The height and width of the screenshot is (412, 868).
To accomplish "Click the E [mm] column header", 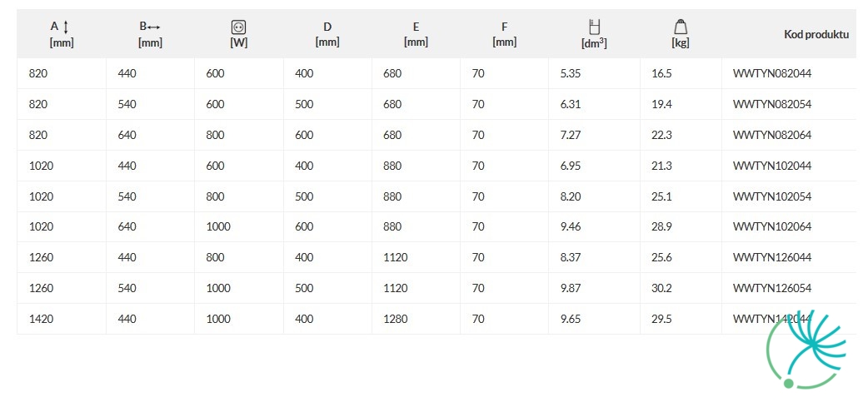I will pyautogui.click(x=416, y=34).
